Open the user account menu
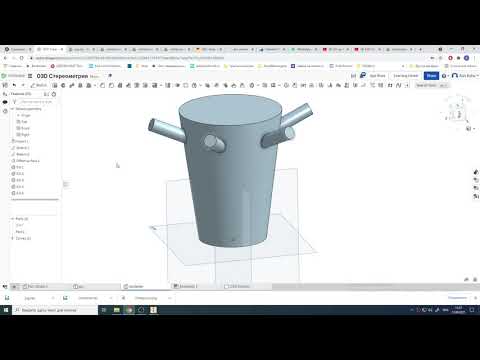 [465, 76]
